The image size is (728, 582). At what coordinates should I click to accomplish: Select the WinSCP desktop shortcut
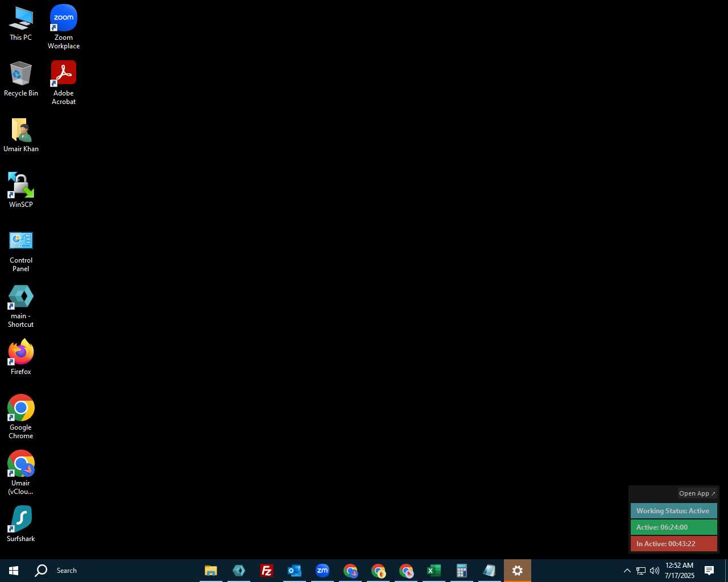point(20,190)
